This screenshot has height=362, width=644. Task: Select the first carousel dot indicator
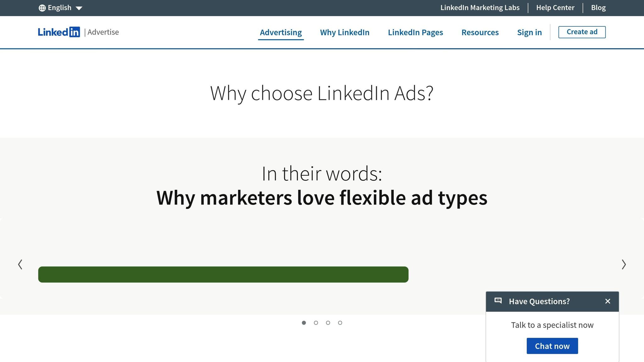pyautogui.click(x=304, y=322)
